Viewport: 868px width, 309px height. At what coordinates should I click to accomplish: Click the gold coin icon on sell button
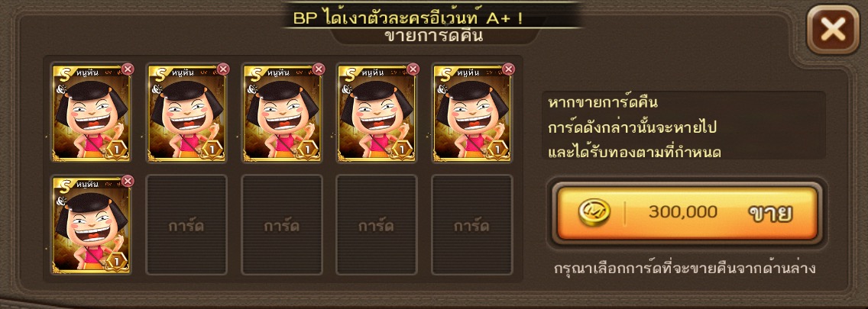coord(594,212)
